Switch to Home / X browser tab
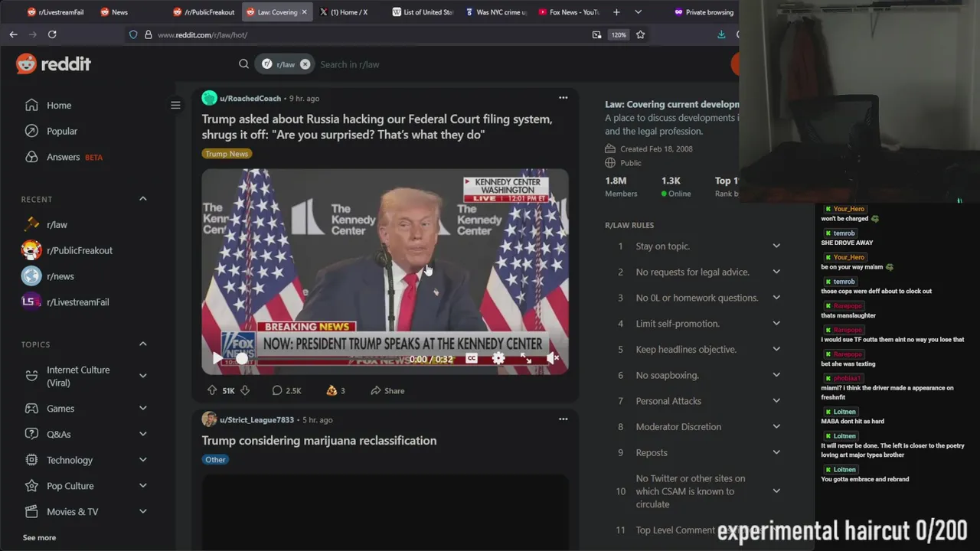 [348, 12]
